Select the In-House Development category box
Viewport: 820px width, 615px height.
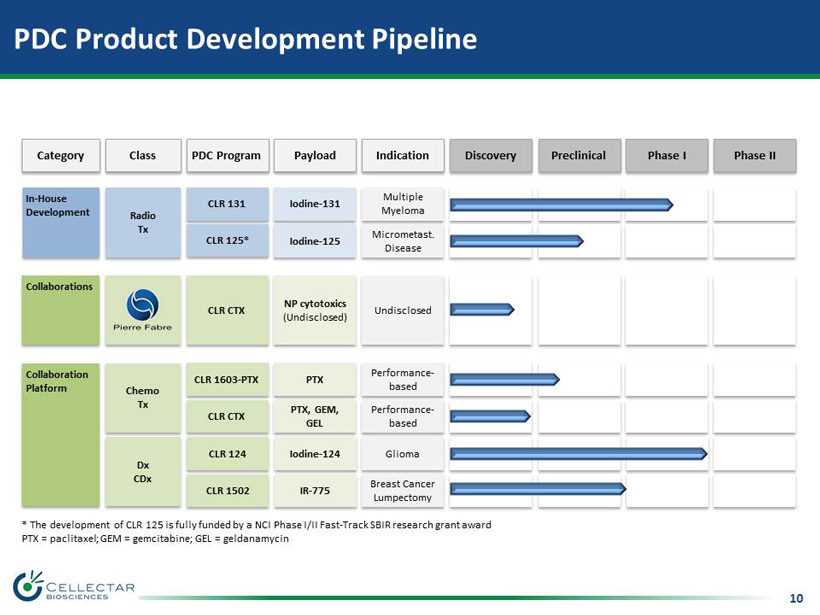tap(60, 222)
